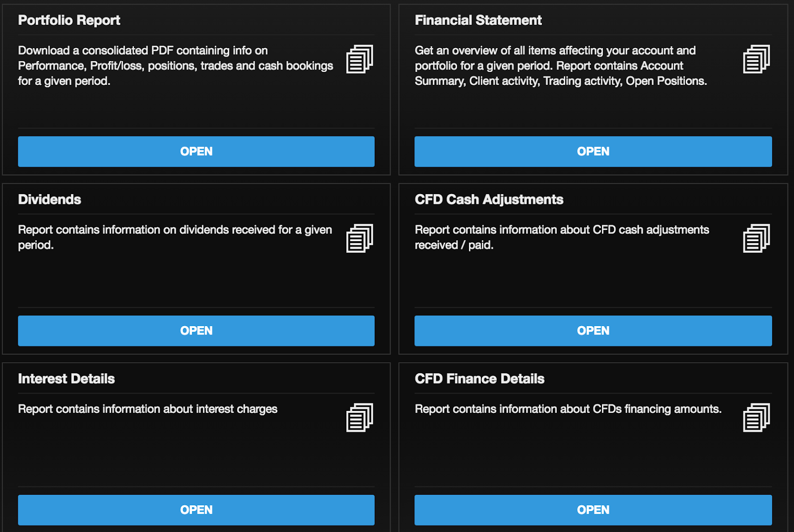Open the CFD Cash Adjustments report

click(593, 331)
